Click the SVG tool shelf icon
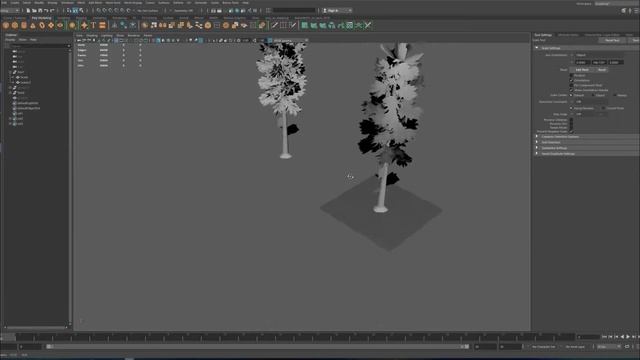The width and height of the screenshot is (640, 360). coord(102,25)
